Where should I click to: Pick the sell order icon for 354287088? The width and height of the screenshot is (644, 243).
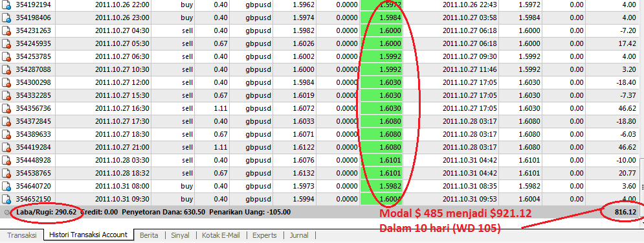point(6,69)
